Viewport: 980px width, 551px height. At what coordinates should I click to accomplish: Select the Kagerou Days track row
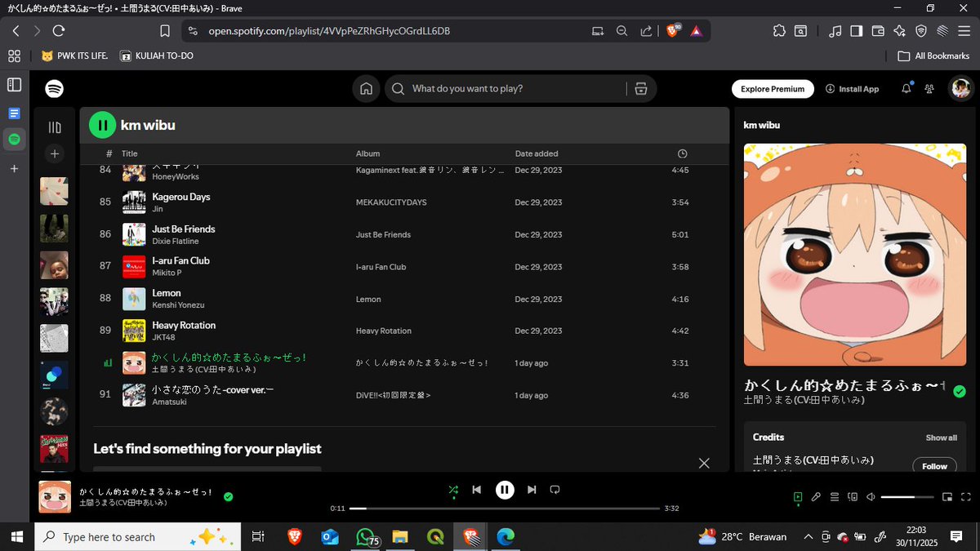point(404,202)
